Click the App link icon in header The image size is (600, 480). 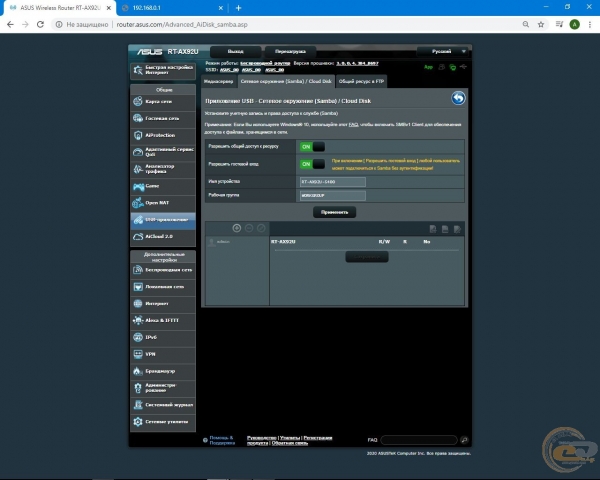pyautogui.click(x=429, y=67)
